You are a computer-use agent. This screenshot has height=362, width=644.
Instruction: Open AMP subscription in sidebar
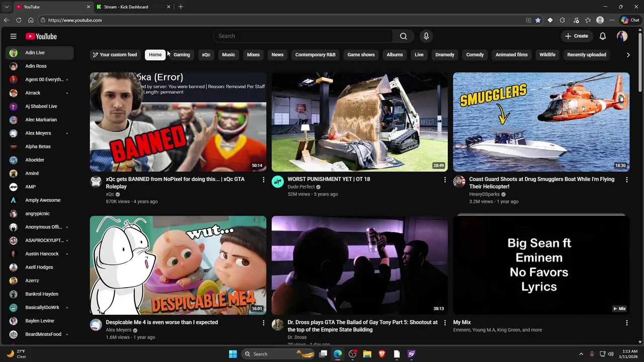pos(40,187)
